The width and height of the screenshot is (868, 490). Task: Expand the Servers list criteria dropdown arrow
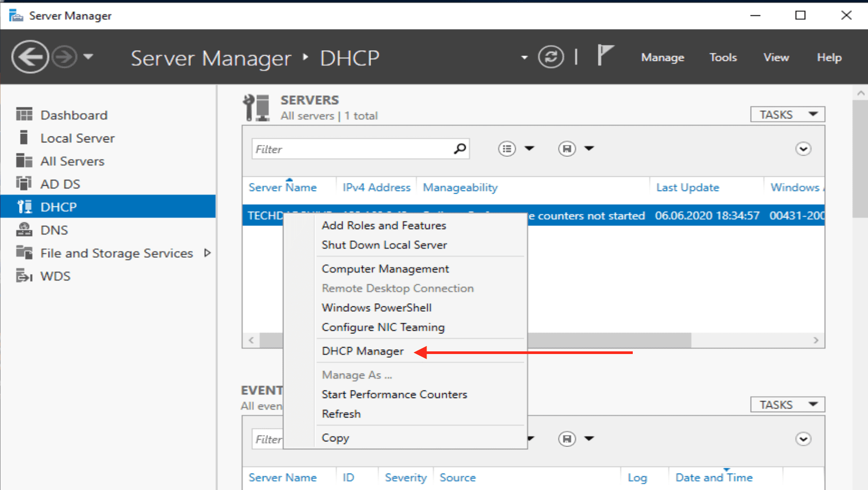click(529, 149)
